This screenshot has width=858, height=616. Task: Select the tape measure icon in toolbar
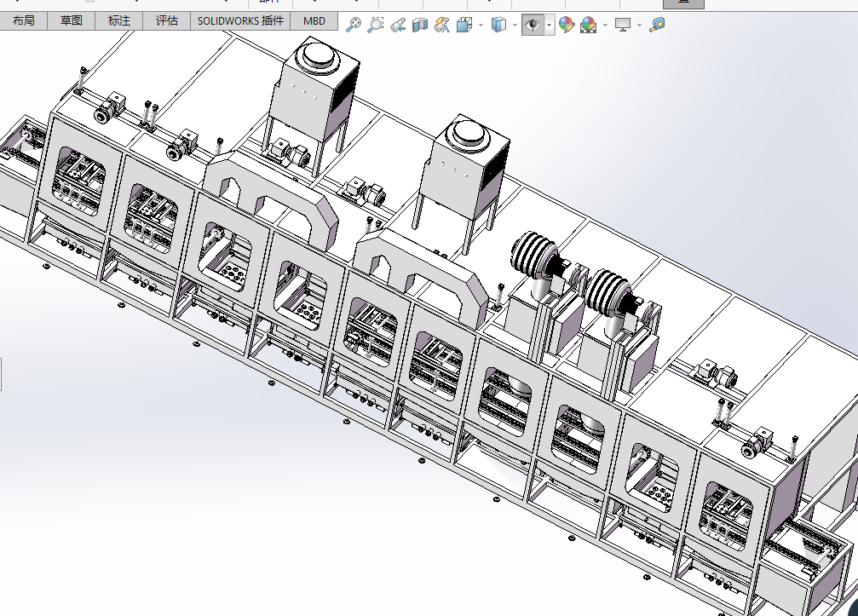tap(657, 26)
